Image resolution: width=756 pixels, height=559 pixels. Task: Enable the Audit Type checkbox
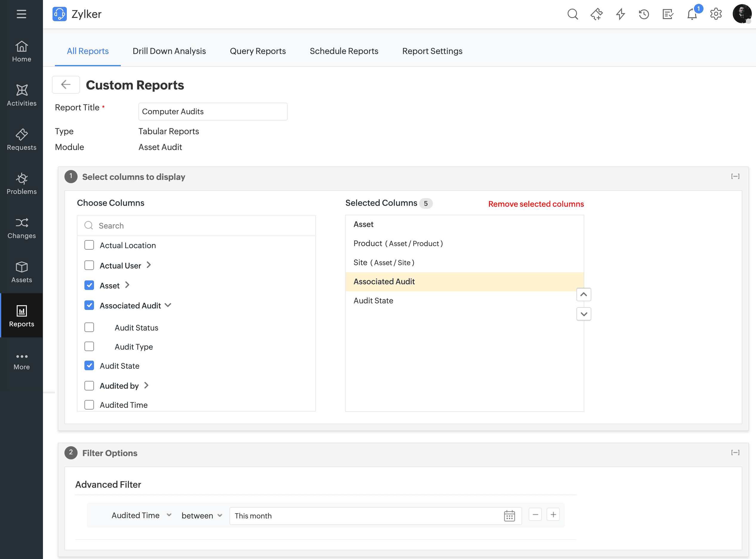[x=89, y=347]
